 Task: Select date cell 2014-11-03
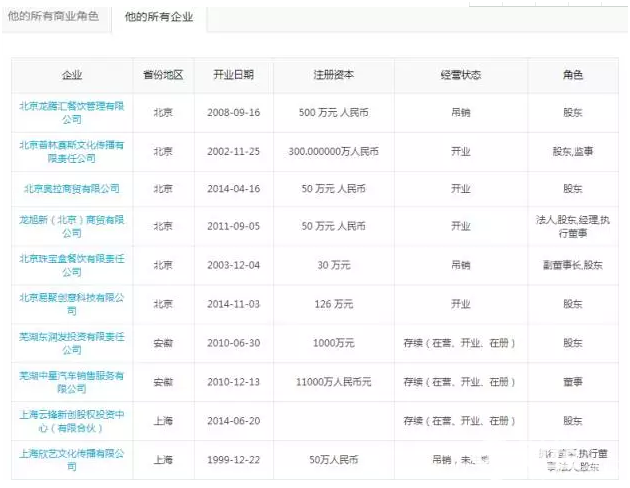233,304
